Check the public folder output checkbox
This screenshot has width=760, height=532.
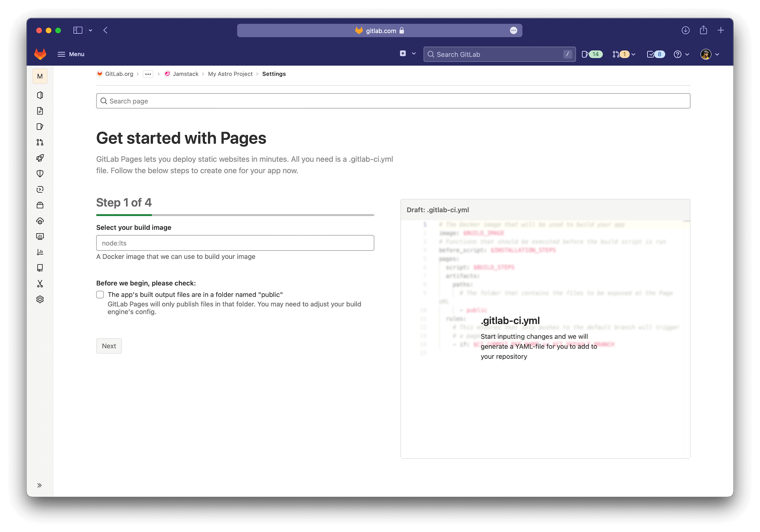(100, 294)
